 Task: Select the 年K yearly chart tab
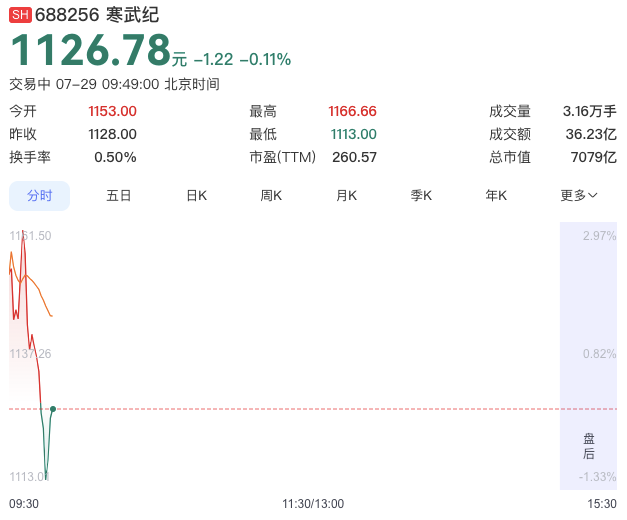[496, 196]
